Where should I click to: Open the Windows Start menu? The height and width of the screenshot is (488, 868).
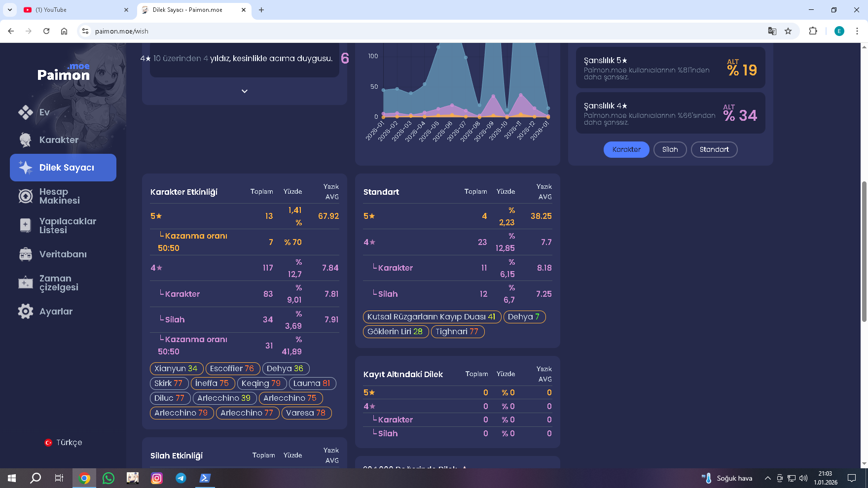[12, 478]
